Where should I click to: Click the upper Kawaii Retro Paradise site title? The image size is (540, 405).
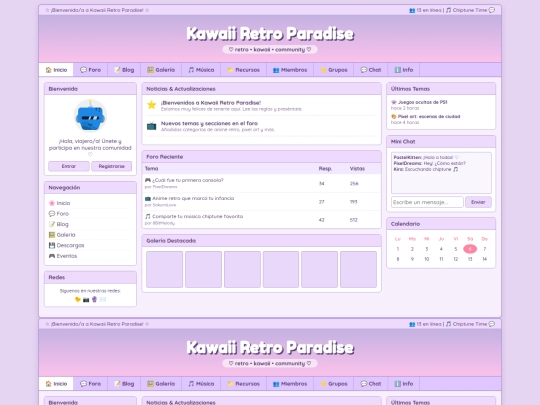[270, 34]
